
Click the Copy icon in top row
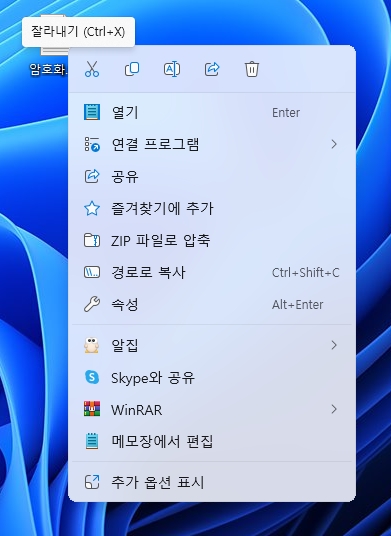(132, 69)
